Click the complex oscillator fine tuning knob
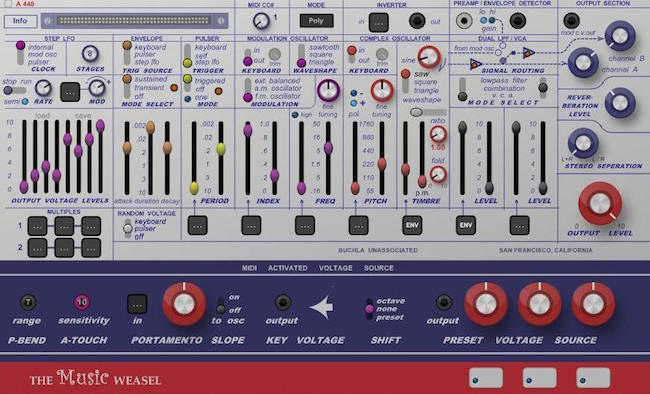This screenshot has width=650, height=394. (x=382, y=91)
